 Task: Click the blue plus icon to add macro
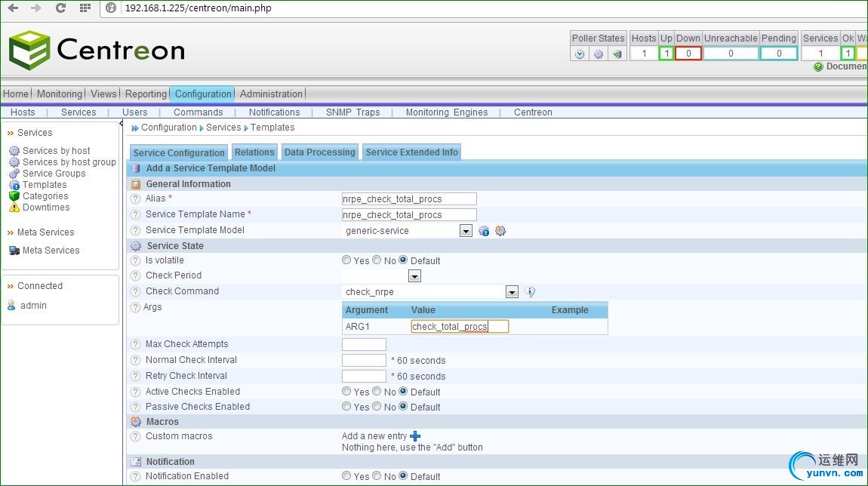[x=415, y=436]
